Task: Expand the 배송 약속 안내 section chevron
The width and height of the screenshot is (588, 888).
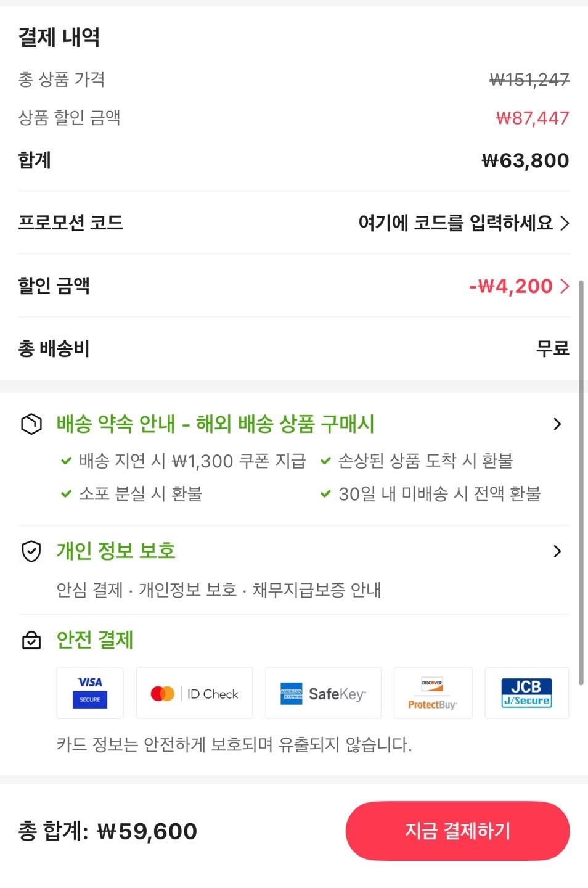Action: click(557, 424)
